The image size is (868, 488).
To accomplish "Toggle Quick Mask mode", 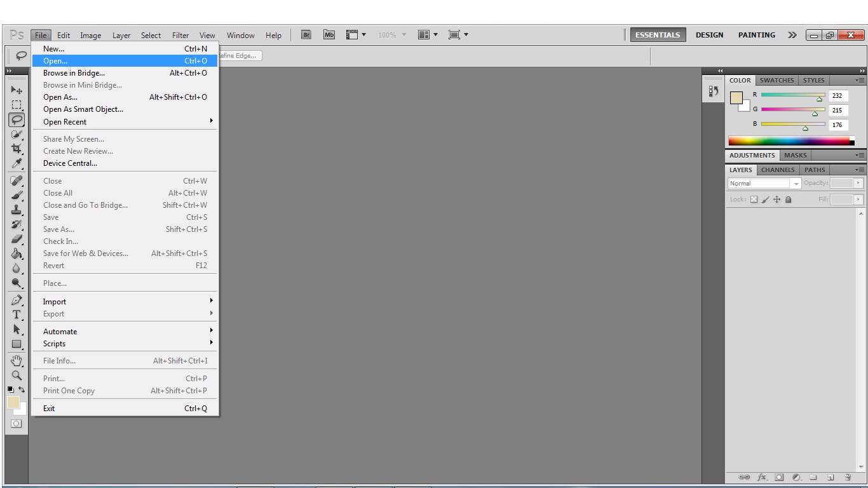I will (17, 423).
